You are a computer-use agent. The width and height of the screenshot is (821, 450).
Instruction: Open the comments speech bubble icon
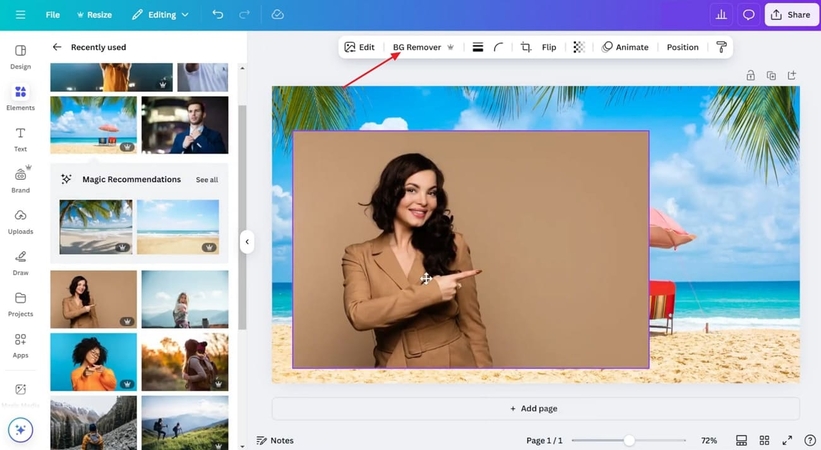click(748, 15)
